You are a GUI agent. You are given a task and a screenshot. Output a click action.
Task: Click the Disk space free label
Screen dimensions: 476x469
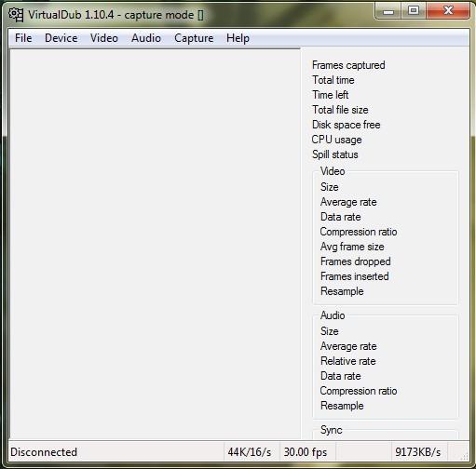[x=346, y=125]
